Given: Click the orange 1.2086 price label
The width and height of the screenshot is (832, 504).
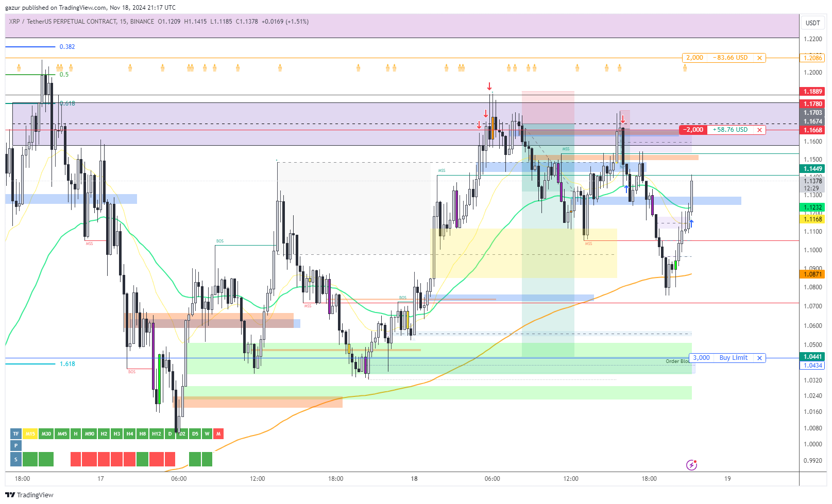Looking at the screenshot, I should pos(813,58).
